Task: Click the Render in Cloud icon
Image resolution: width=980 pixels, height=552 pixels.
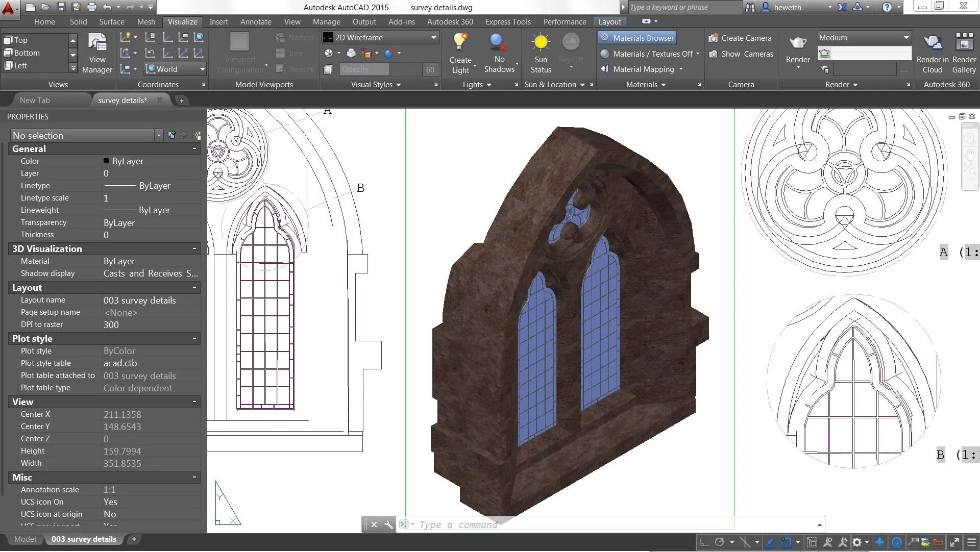Action: (x=932, y=42)
